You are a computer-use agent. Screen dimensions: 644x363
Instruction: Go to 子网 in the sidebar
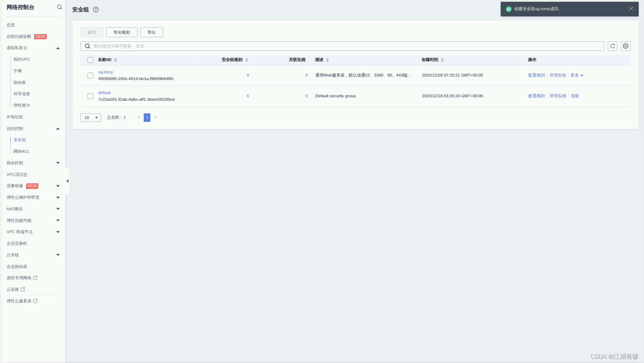coord(18,71)
